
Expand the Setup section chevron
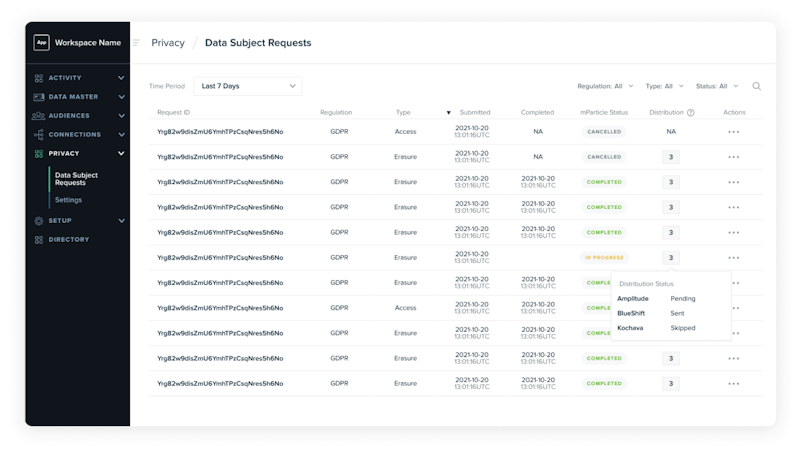121,221
